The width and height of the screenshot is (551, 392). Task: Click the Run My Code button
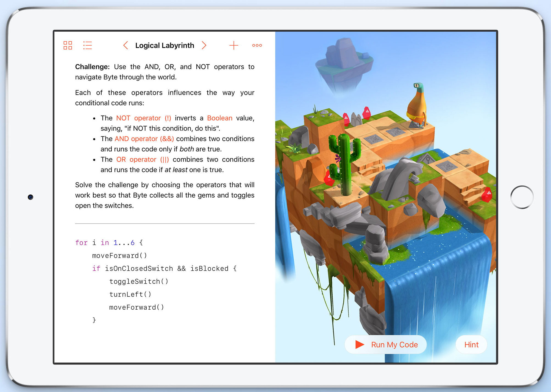[386, 345]
